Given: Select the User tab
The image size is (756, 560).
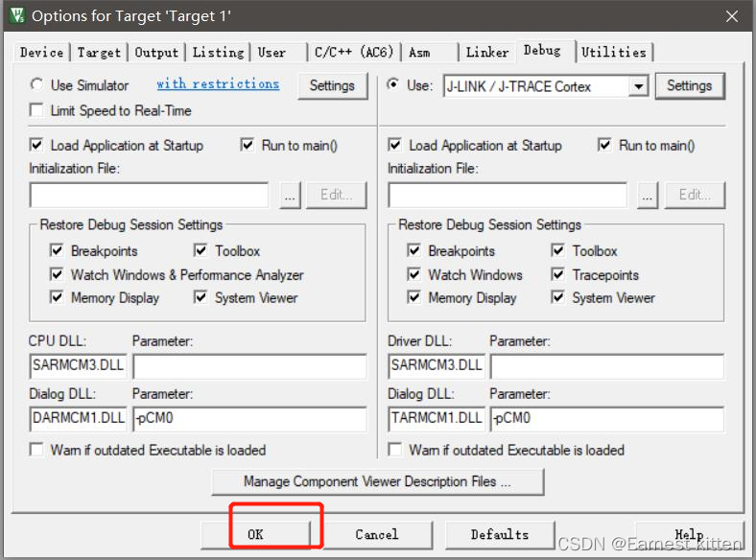Looking at the screenshot, I should (272, 52).
